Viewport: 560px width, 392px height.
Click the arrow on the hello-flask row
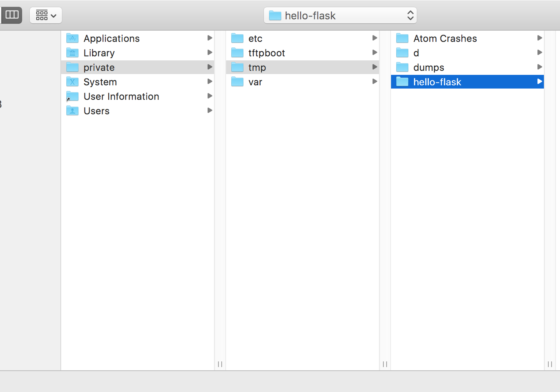click(x=539, y=81)
